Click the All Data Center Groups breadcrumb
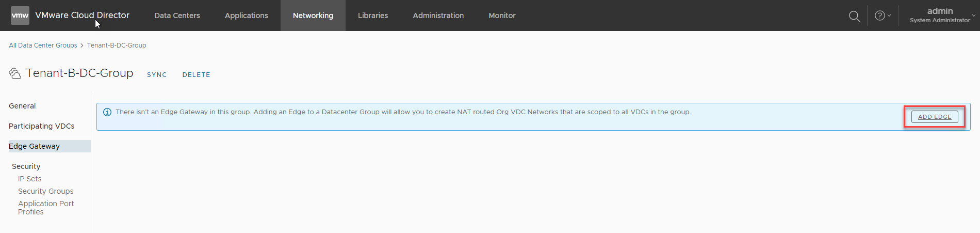The image size is (980, 233). [43, 45]
